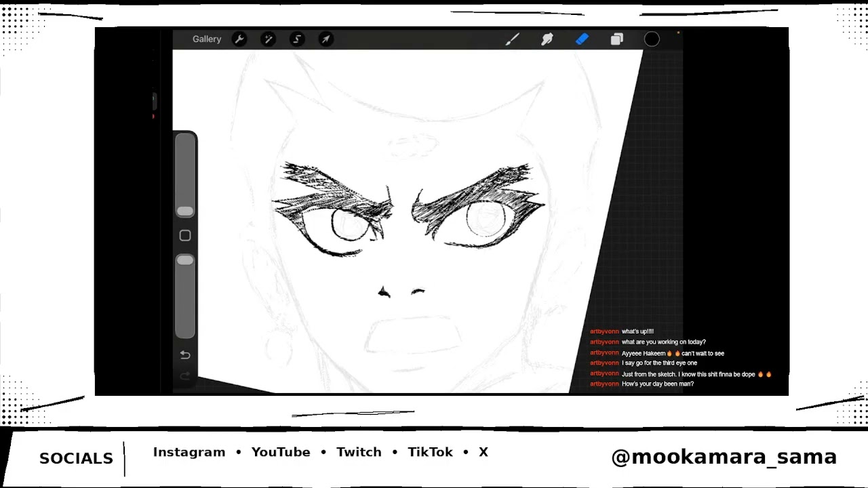Screen dimensions: 868x488
Task: Open the Actions wrench menu
Action: click(x=239, y=39)
